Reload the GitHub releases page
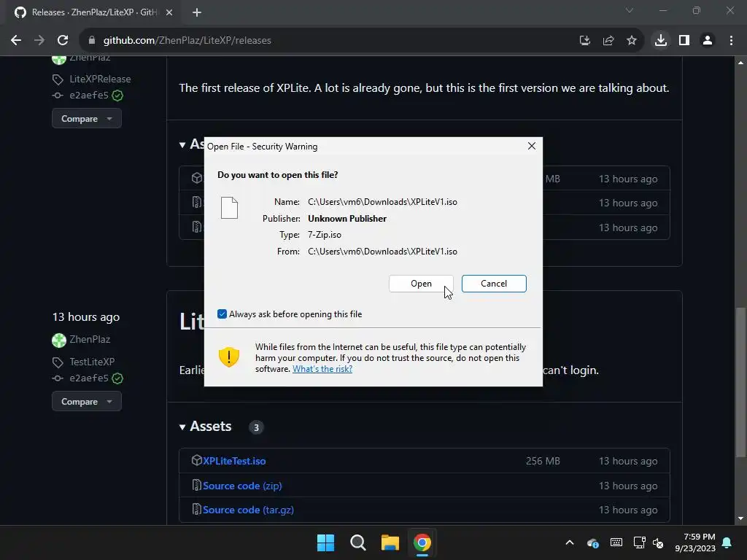The width and height of the screenshot is (747, 560). (x=63, y=41)
